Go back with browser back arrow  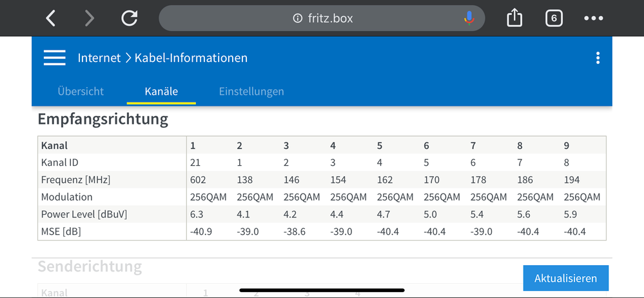coord(51,18)
